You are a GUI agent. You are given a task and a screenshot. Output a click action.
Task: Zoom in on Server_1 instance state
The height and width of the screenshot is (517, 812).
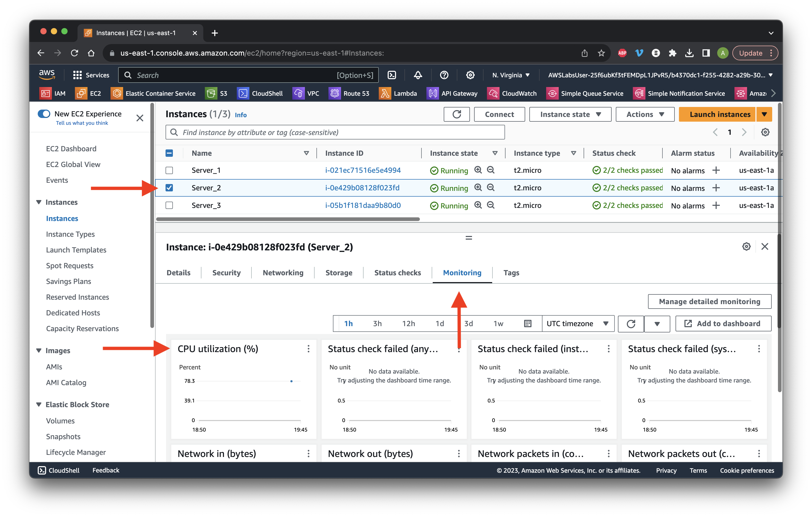pyautogui.click(x=478, y=170)
